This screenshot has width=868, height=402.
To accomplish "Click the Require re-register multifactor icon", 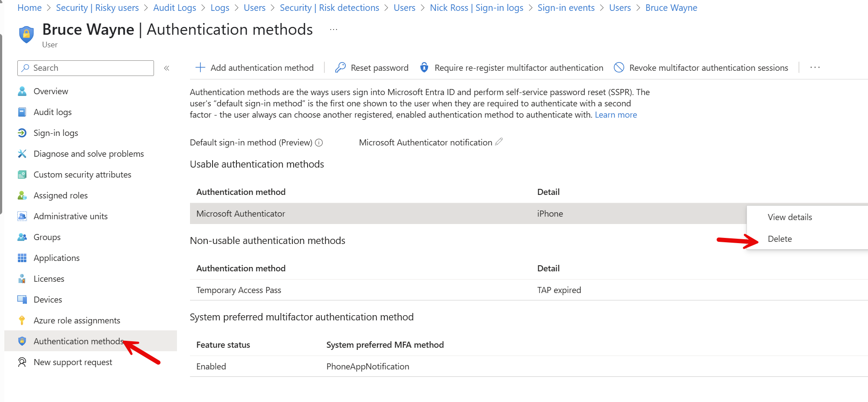I will pos(424,67).
